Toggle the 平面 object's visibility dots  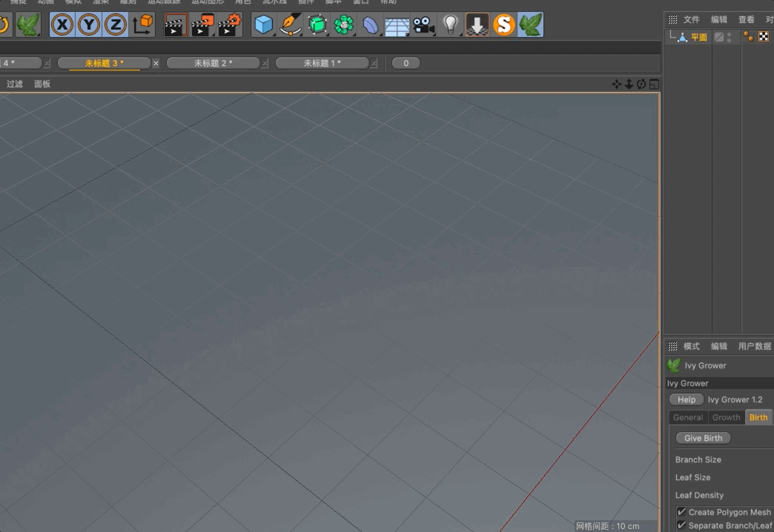coord(729,38)
